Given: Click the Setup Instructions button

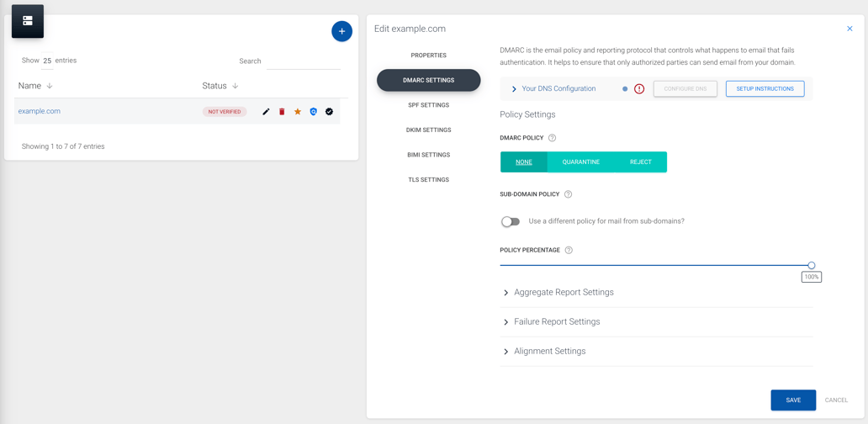Looking at the screenshot, I should click(x=765, y=89).
